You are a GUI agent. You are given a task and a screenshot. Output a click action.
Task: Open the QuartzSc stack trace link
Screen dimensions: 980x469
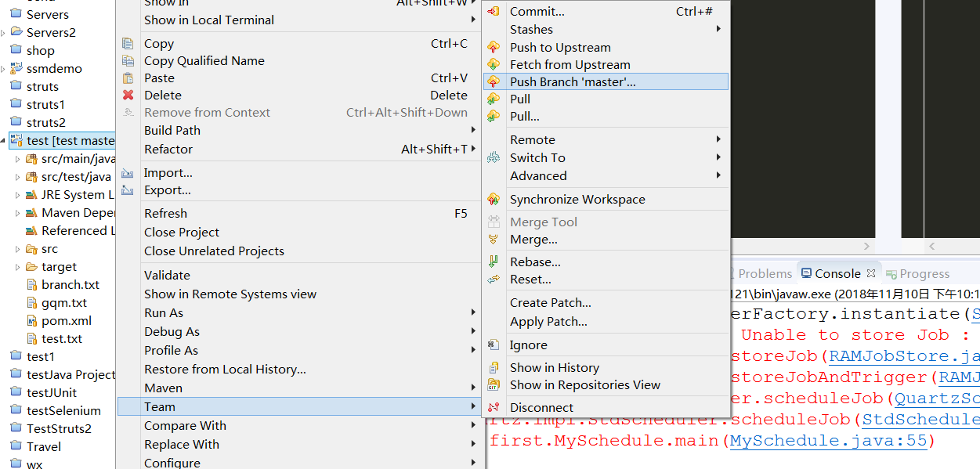pyautogui.click(x=937, y=399)
